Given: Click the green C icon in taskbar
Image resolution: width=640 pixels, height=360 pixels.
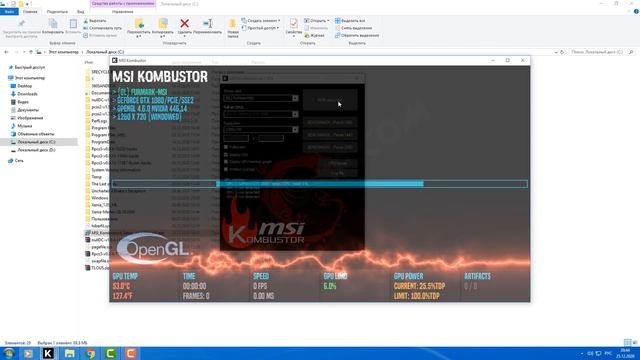Looking at the screenshot, I should [111, 353].
